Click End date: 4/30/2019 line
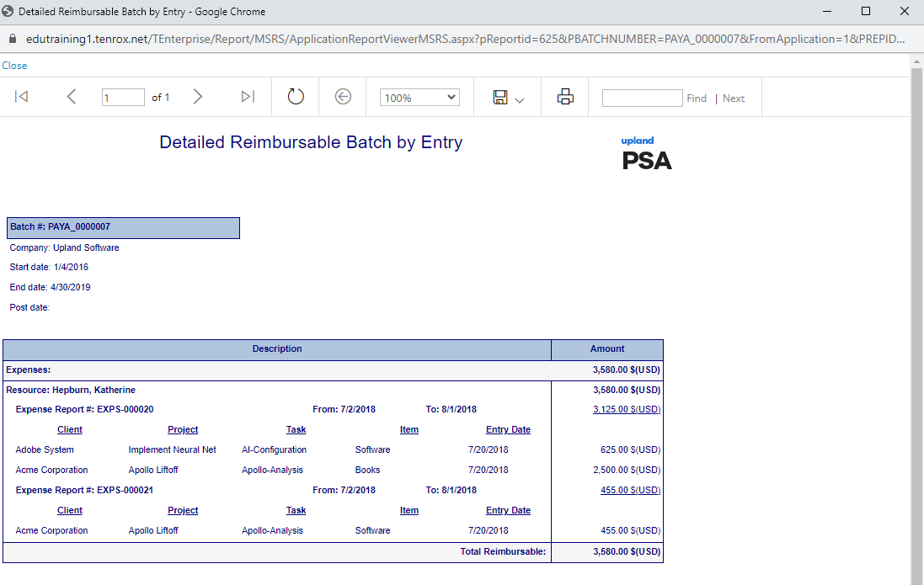 pos(50,288)
